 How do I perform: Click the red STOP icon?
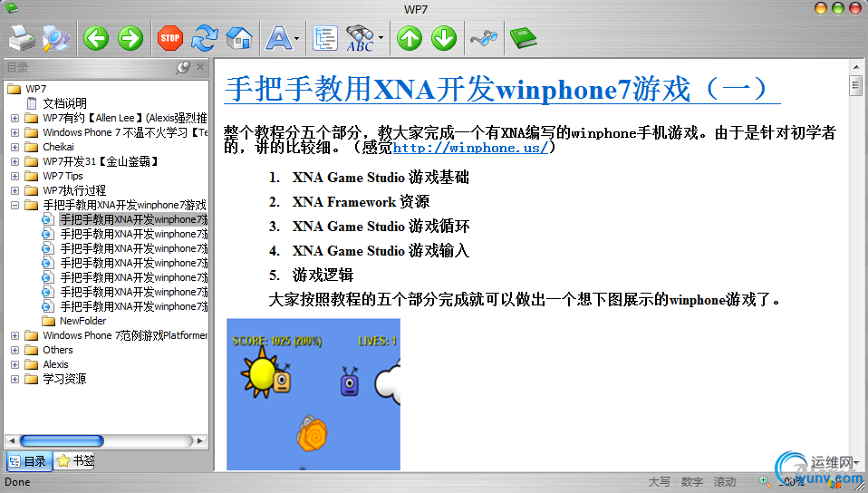click(x=170, y=38)
